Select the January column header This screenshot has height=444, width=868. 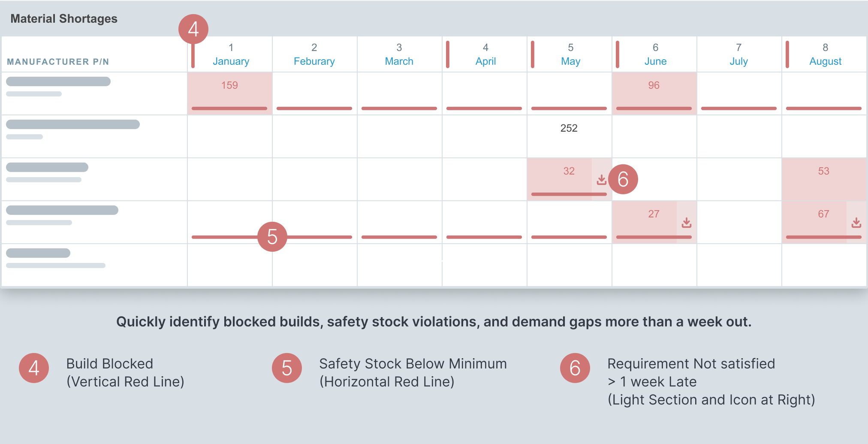click(231, 54)
